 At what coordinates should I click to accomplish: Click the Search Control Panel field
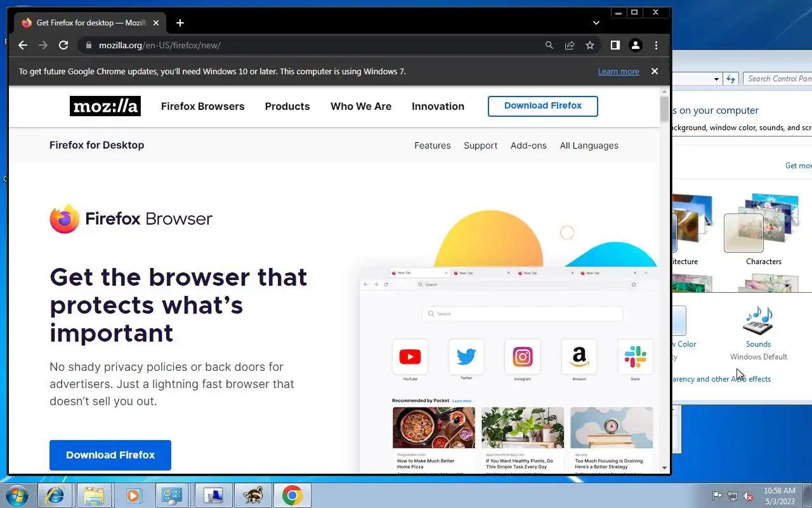(x=778, y=79)
